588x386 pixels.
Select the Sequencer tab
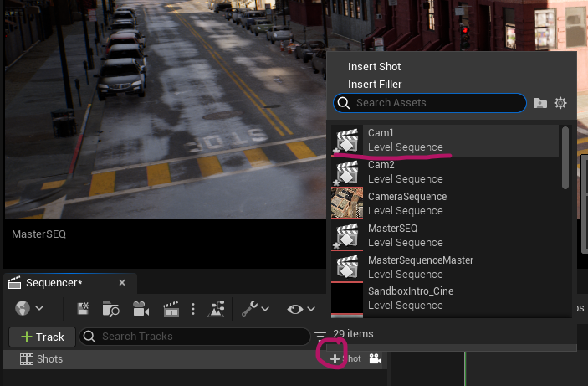coord(70,283)
